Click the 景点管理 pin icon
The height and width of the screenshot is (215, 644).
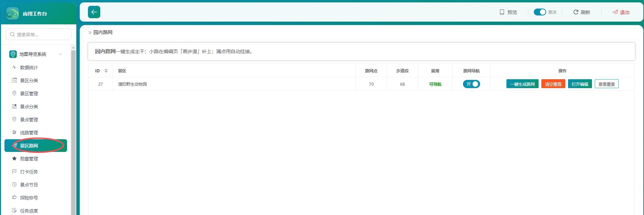tap(14, 119)
